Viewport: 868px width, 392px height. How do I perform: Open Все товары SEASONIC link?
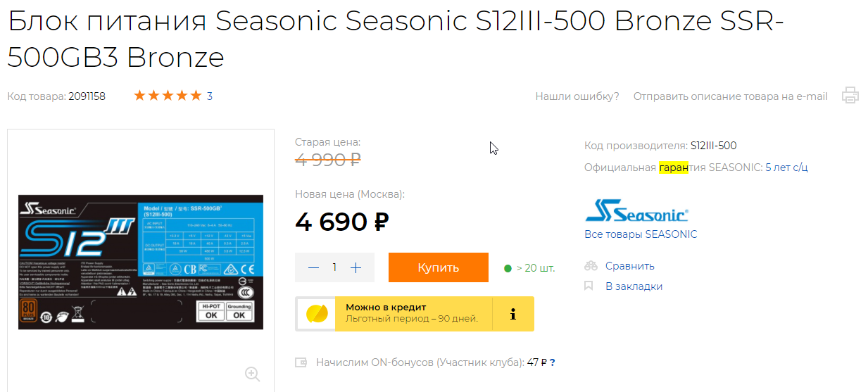pyautogui.click(x=641, y=234)
